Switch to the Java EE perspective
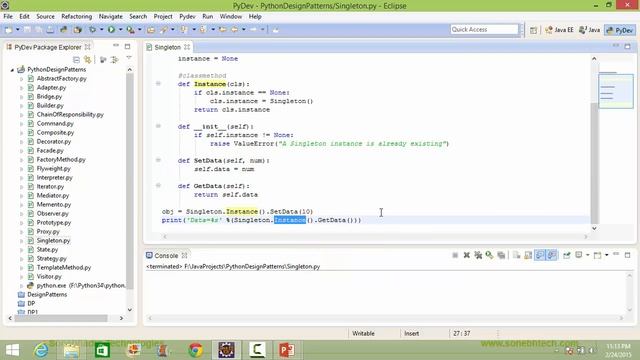 pos(559,30)
